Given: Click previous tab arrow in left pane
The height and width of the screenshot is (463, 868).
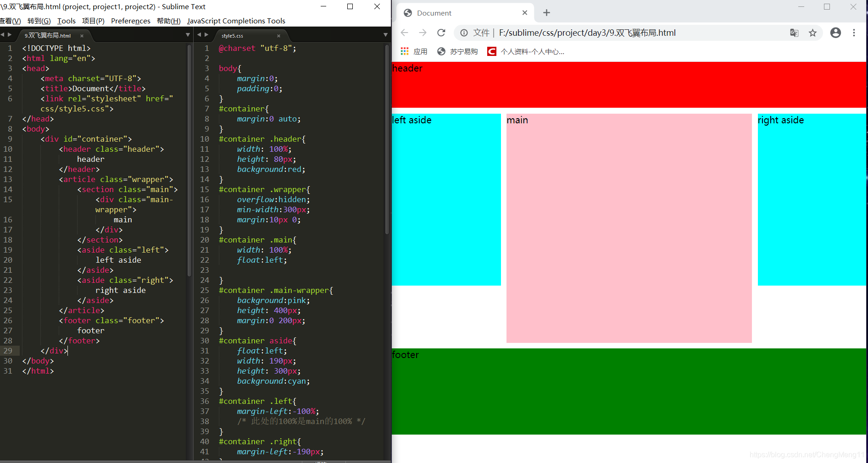Looking at the screenshot, I should 3,34.
